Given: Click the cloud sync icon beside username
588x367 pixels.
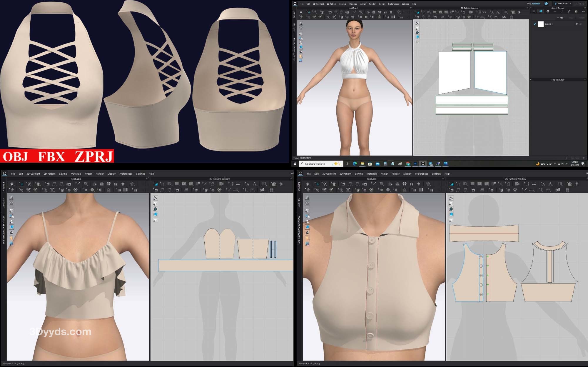Looking at the screenshot, I should click(x=546, y=4).
